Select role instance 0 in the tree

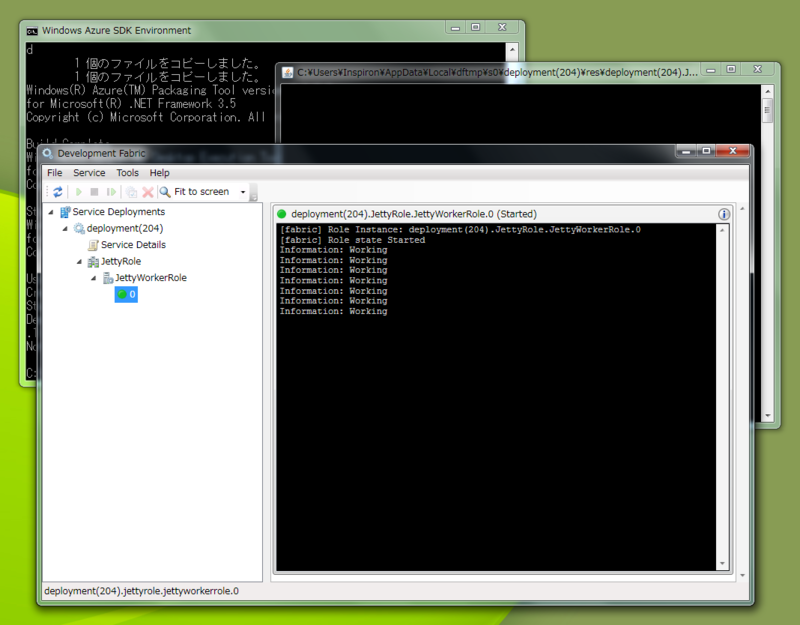coord(126,294)
